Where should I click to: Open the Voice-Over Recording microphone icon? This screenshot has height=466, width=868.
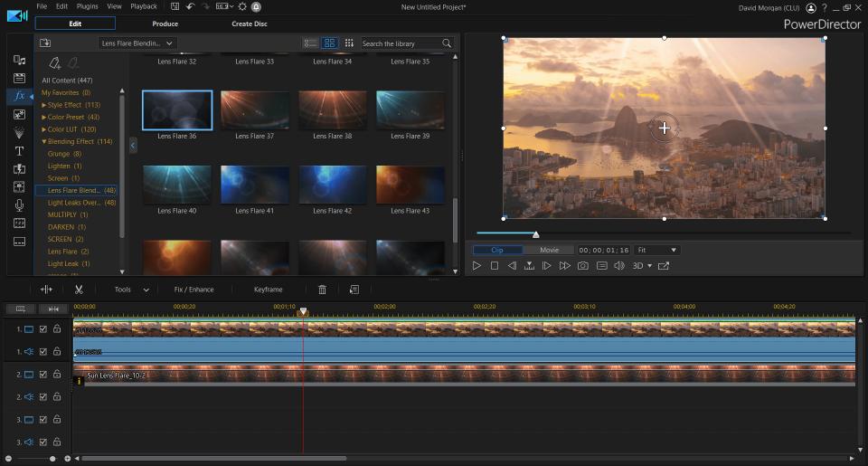tap(19, 205)
